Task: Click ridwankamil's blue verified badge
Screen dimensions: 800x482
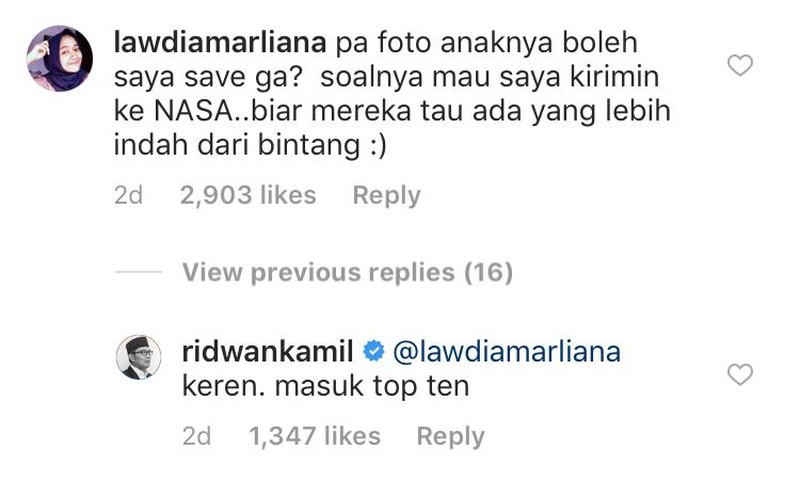Action: (x=373, y=352)
